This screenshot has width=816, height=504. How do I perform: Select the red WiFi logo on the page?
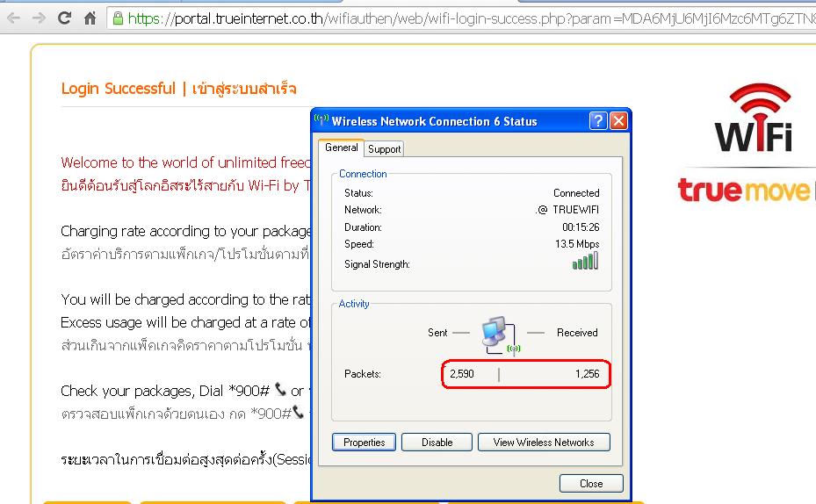[754, 118]
